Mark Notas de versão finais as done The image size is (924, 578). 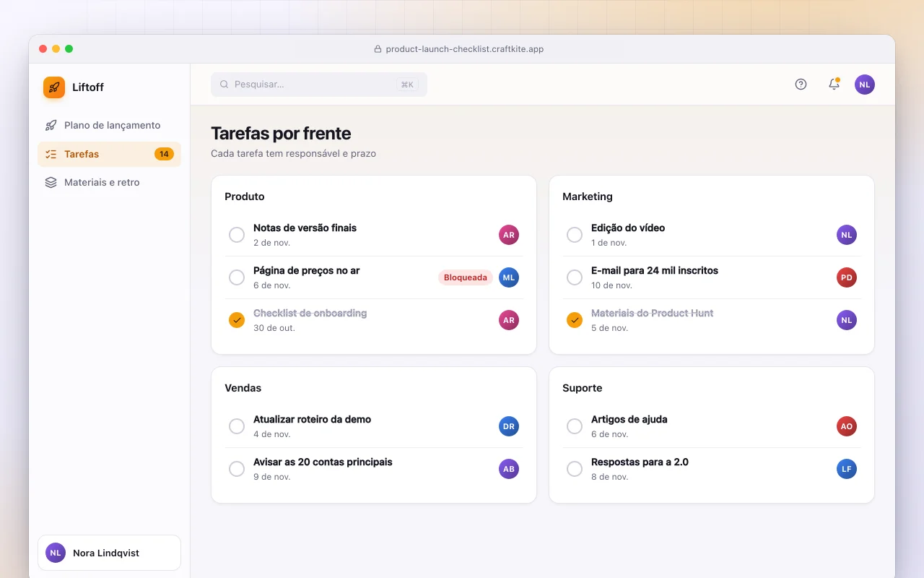(x=237, y=235)
